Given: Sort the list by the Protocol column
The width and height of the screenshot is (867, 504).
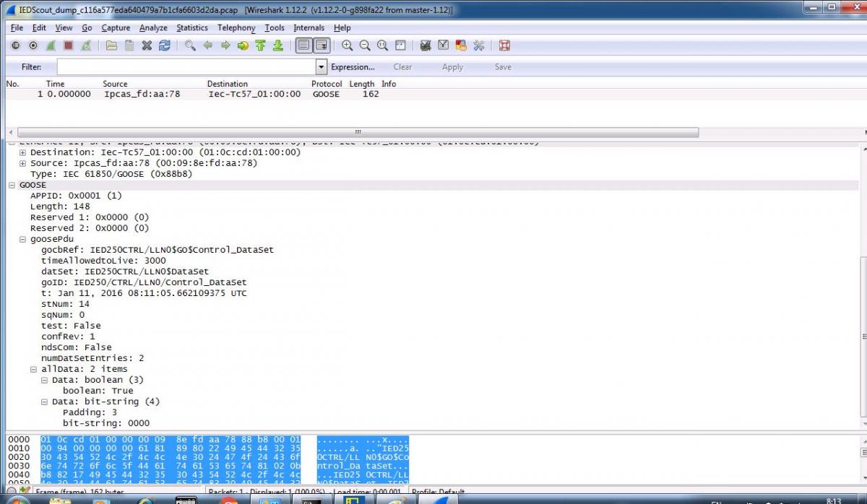Looking at the screenshot, I should pyautogui.click(x=327, y=84).
